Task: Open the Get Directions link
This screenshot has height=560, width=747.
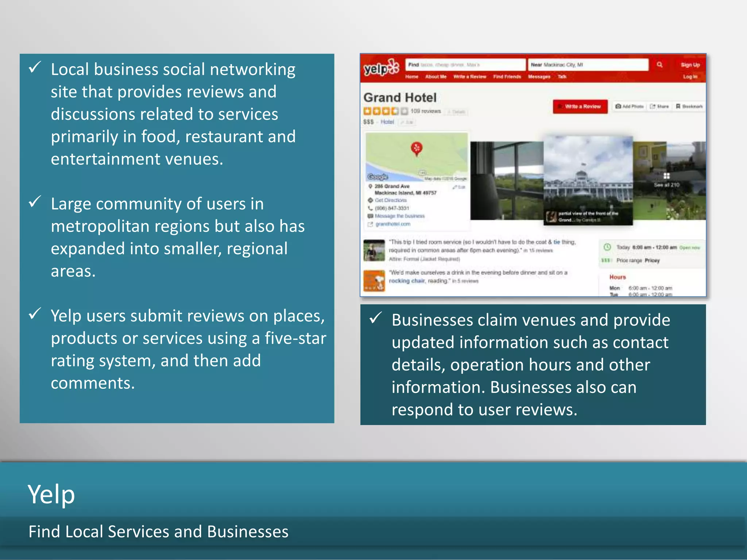Action: coord(391,200)
